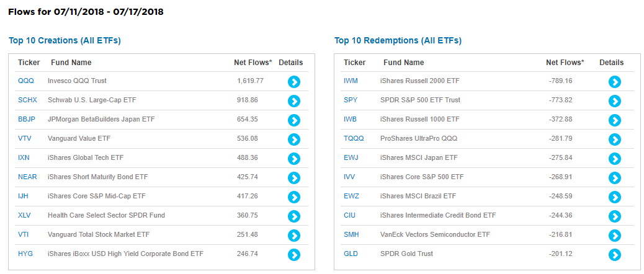This screenshot has width=644, height=274.
Task: Select the -789.16 net flows value
Action: click(560, 81)
